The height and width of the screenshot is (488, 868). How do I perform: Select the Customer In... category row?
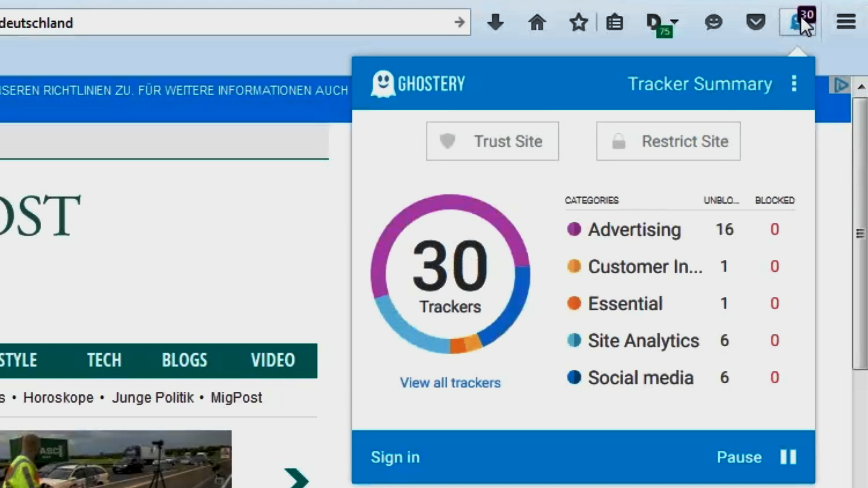point(679,267)
